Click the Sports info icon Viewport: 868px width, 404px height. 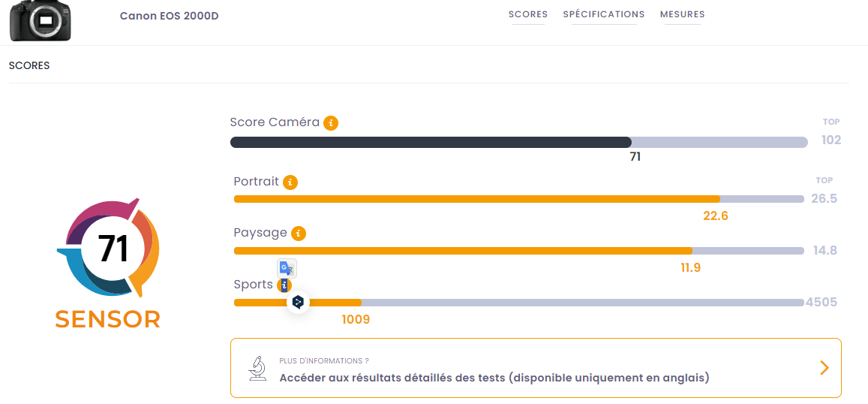point(284,285)
